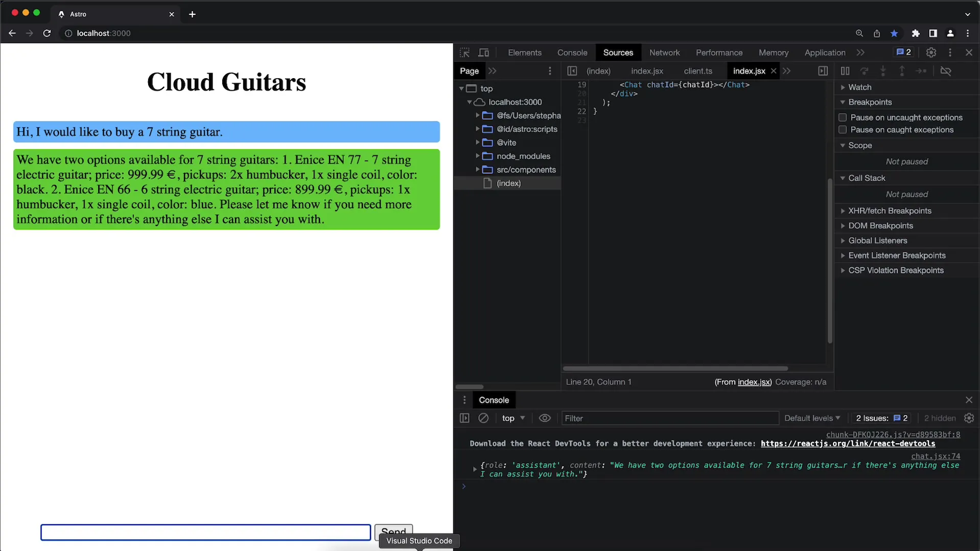980x551 pixels.
Task: Open the top context selector dropdown
Action: 513,418
